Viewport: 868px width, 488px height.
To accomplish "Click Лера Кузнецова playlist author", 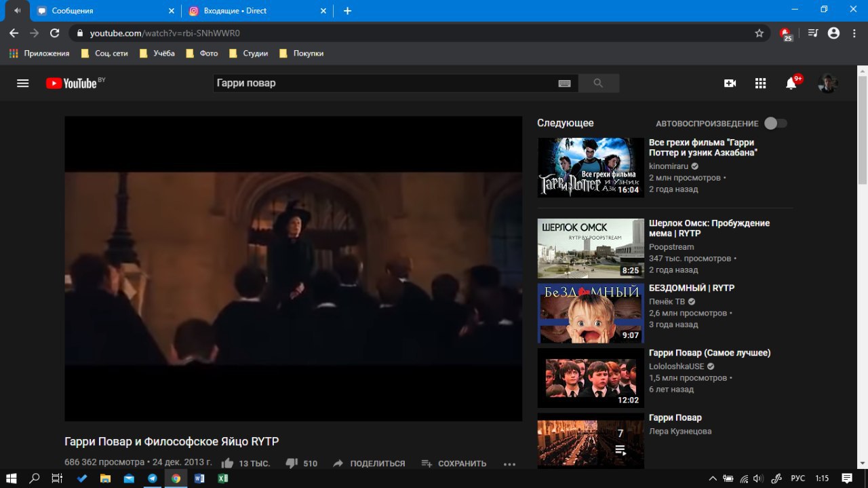I will [680, 431].
